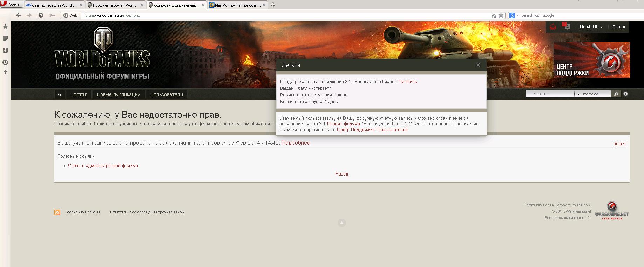Click the Wargaming.net footer logo
The width and height of the screenshot is (644, 267).
tap(612, 211)
